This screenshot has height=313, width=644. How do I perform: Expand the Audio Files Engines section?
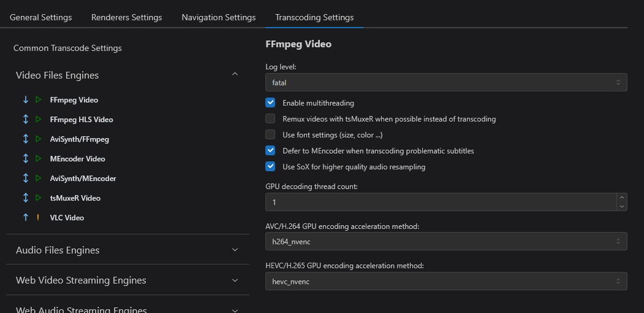(x=235, y=250)
